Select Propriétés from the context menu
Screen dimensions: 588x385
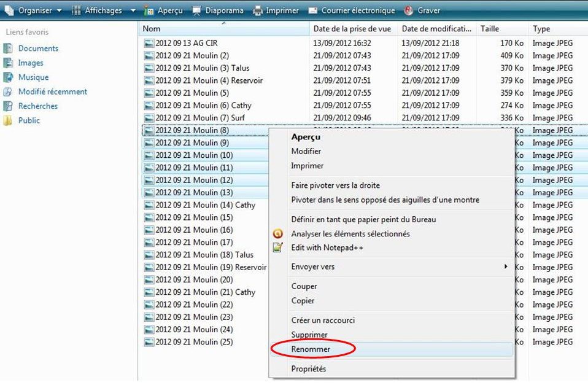(308, 369)
